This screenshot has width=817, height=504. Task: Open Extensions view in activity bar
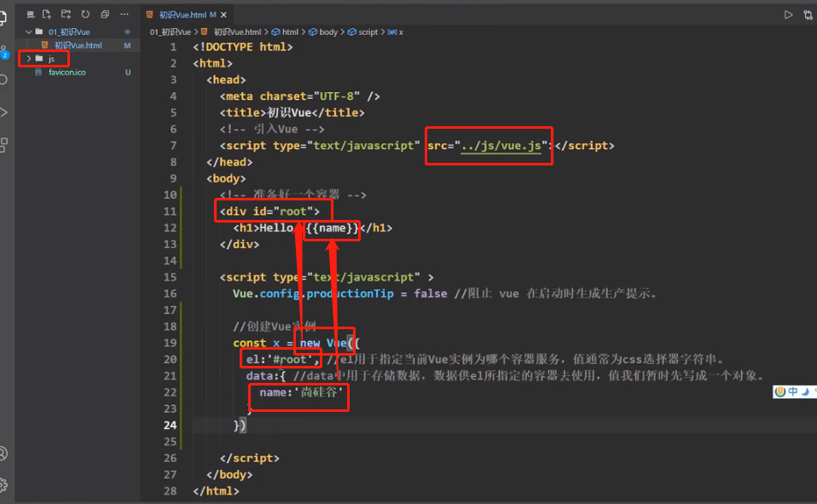click(x=3, y=145)
